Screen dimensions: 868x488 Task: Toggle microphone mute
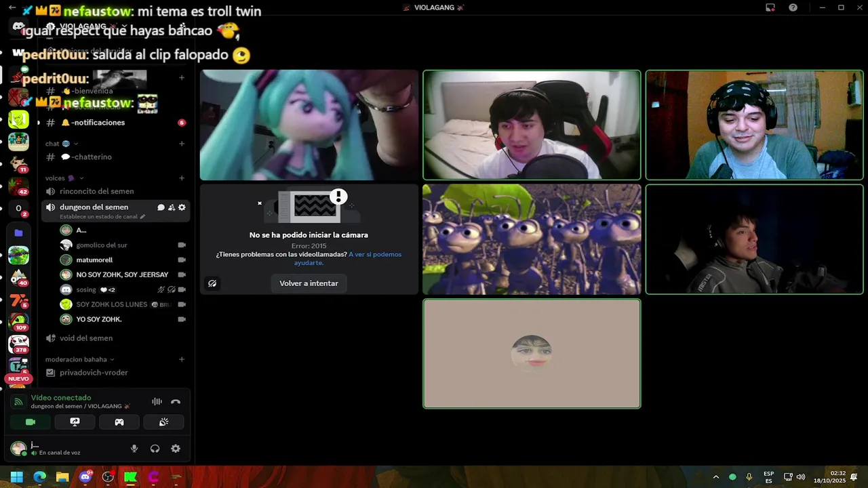(134, 449)
